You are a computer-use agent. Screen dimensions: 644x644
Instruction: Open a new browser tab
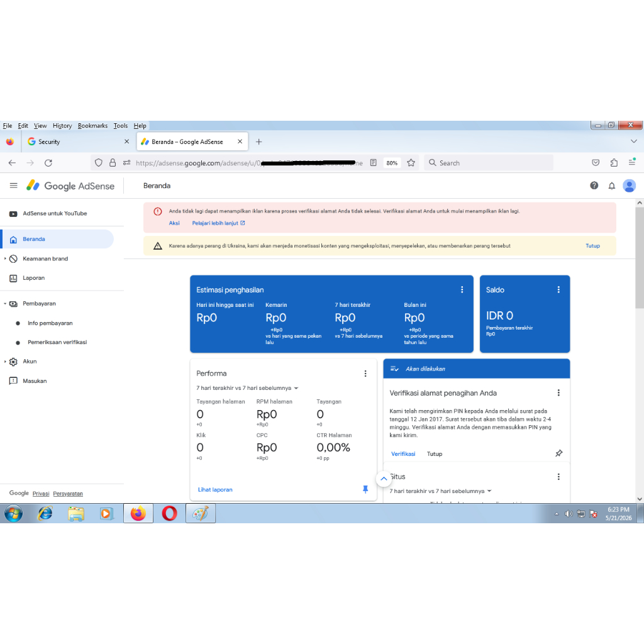coord(258,142)
